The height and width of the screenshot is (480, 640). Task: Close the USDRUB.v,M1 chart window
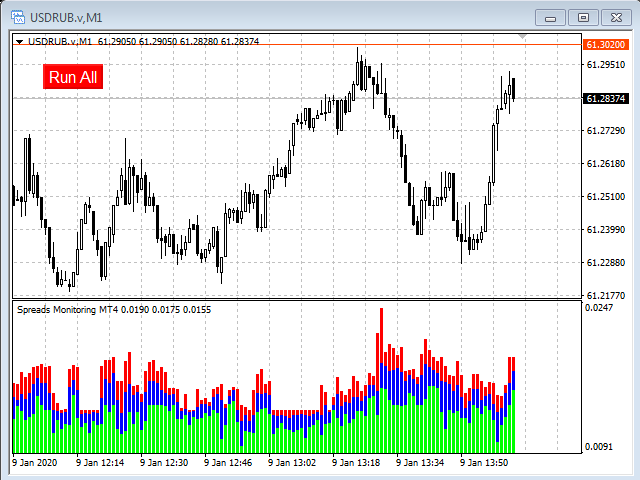tap(616, 18)
